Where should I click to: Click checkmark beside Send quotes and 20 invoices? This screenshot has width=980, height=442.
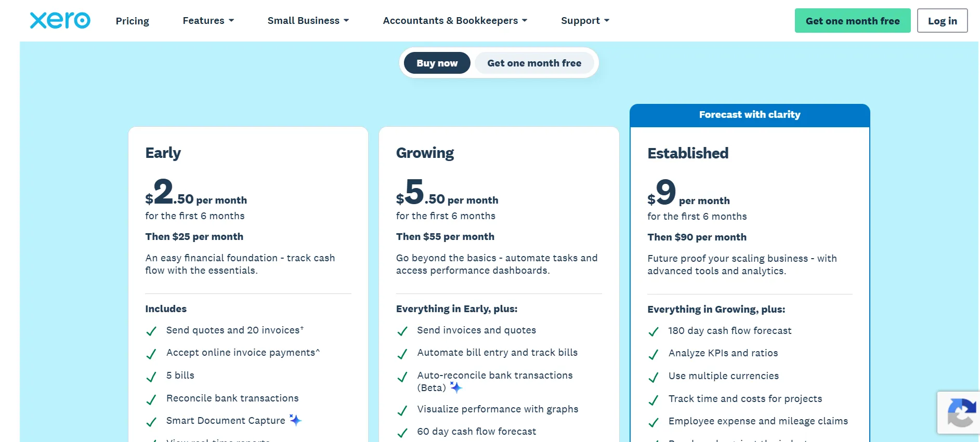151,331
